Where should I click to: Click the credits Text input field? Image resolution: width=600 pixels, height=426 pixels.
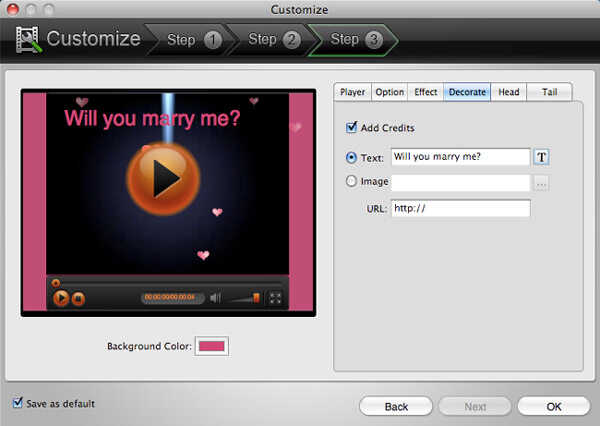tap(461, 157)
